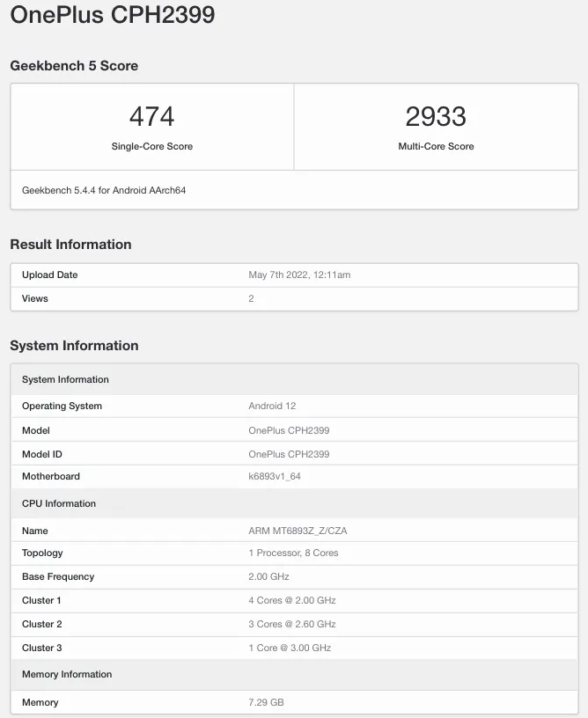
Task: Click the System Information section heading
Action: 74,346
